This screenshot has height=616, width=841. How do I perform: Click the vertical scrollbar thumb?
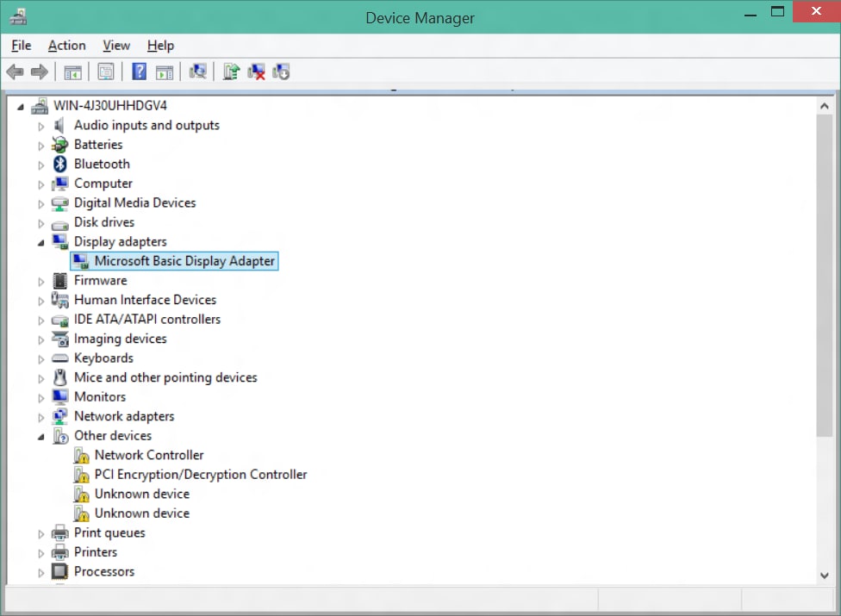tap(825, 276)
